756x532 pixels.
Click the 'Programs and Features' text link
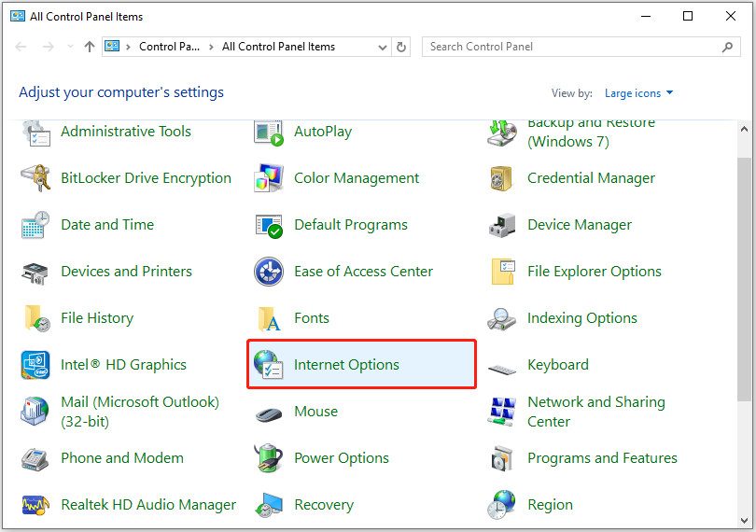pos(602,458)
